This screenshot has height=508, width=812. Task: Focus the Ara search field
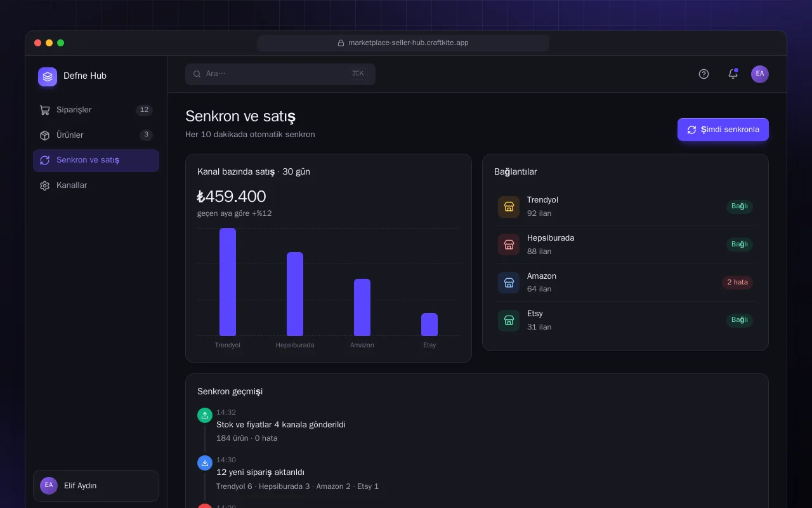[x=280, y=74]
